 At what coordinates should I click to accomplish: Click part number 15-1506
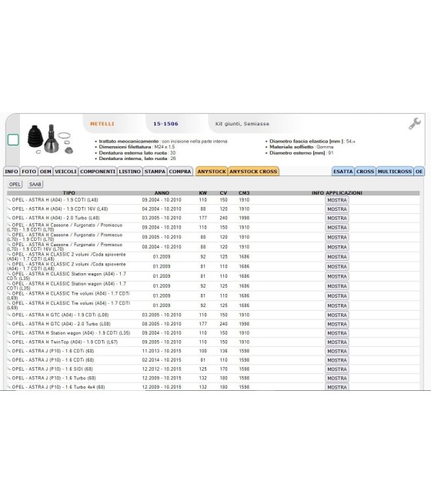[x=165, y=124]
